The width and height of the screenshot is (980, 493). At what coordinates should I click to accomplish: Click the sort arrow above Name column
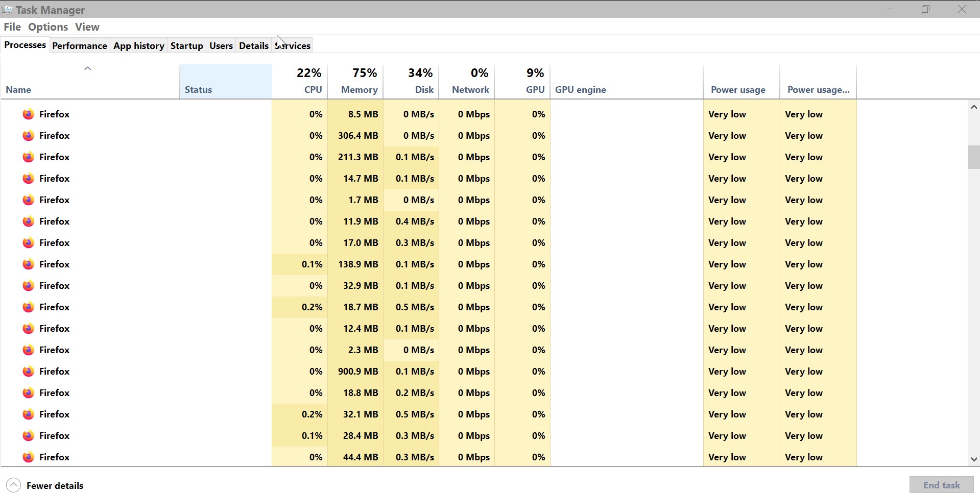click(x=87, y=68)
